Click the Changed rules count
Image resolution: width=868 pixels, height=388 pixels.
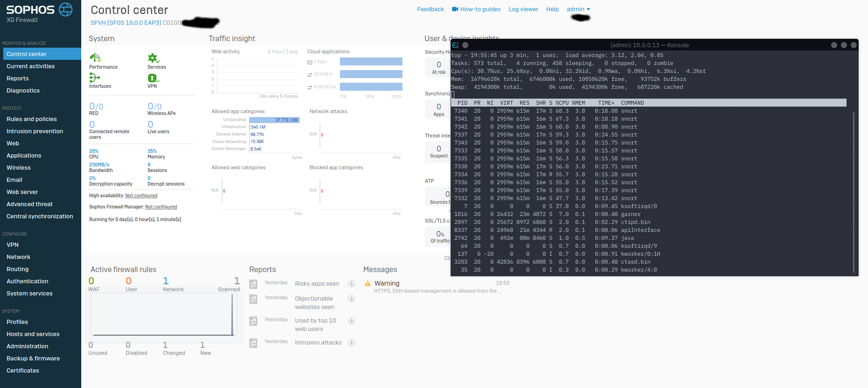(x=165, y=345)
